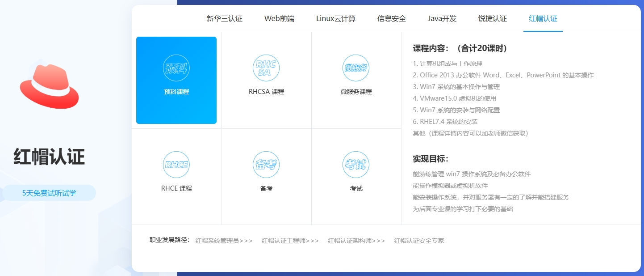The image size is (644, 276).
Task: Select 红帽认证工程师 career path step
Action: (290, 241)
